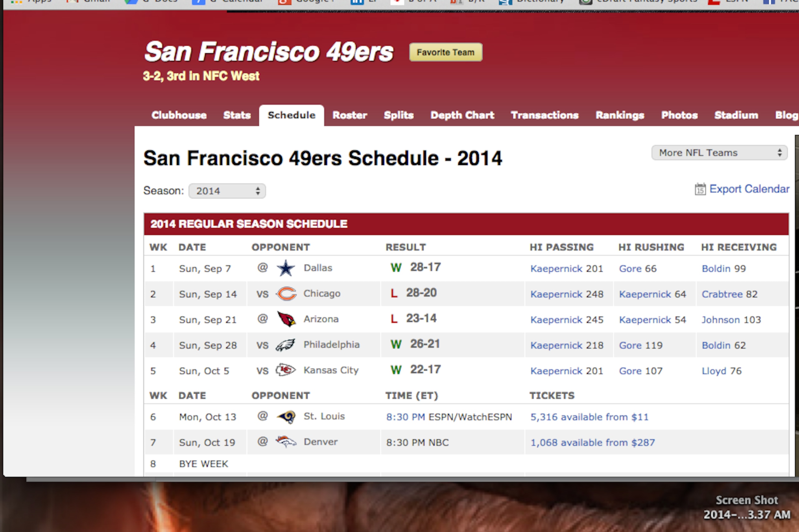Click the Gore 119 rushing link

coord(630,345)
